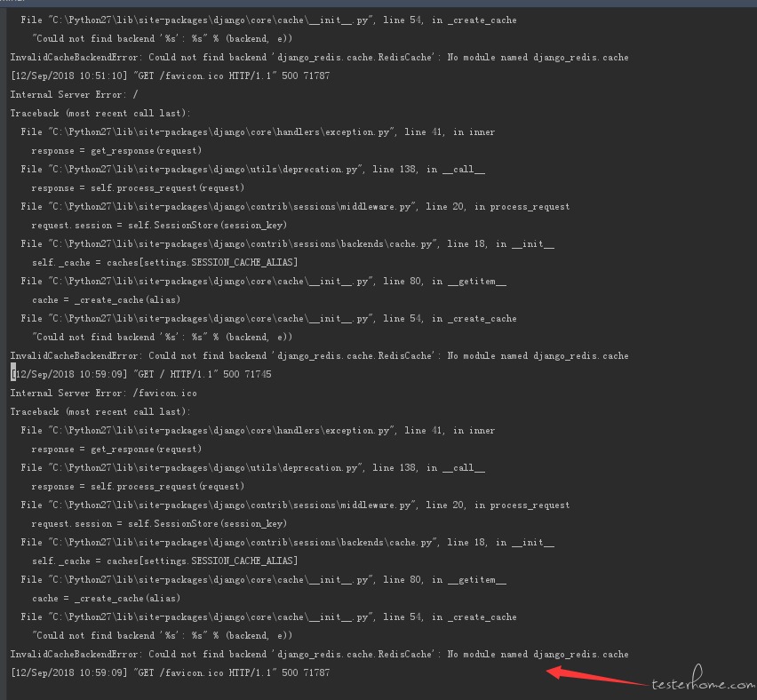Image resolution: width=757 pixels, height=700 pixels.
Task: Click the InvalidCacheBackendError line directly above the 10:51:10 log entry
Action: point(319,58)
